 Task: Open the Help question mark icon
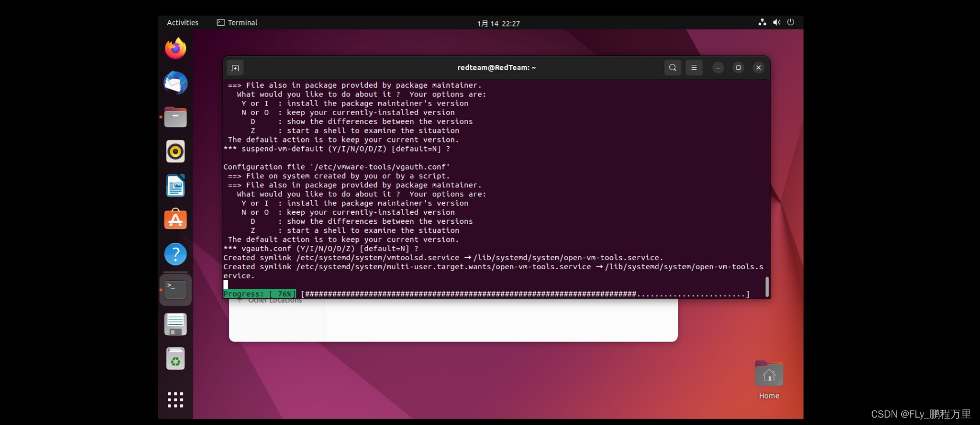[x=175, y=254]
